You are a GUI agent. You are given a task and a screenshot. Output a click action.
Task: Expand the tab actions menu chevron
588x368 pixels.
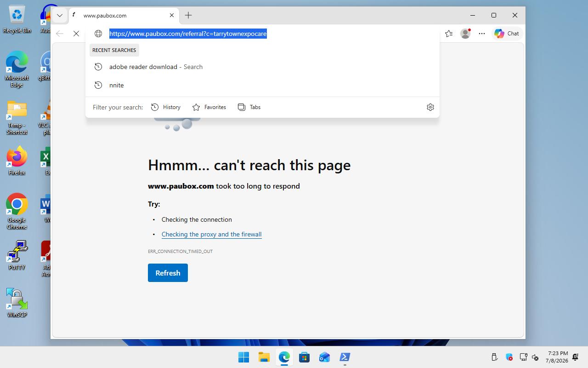60,15
